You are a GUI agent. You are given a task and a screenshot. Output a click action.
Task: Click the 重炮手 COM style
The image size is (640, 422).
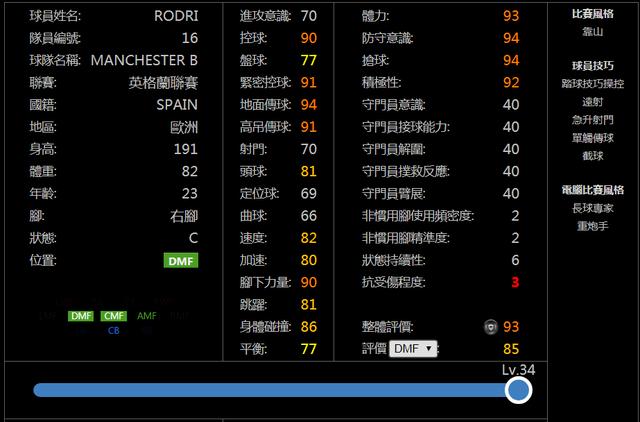[593, 226]
